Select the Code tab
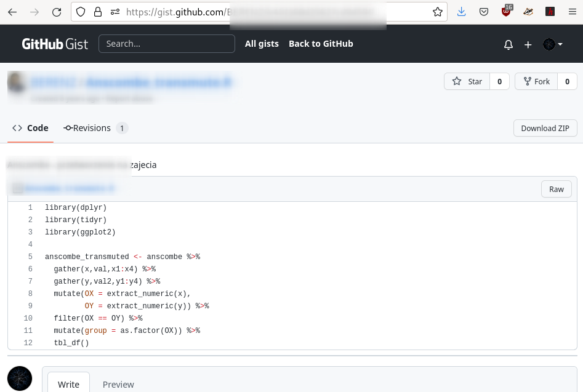Image resolution: width=583 pixels, height=392 pixels. pyautogui.click(x=31, y=128)
